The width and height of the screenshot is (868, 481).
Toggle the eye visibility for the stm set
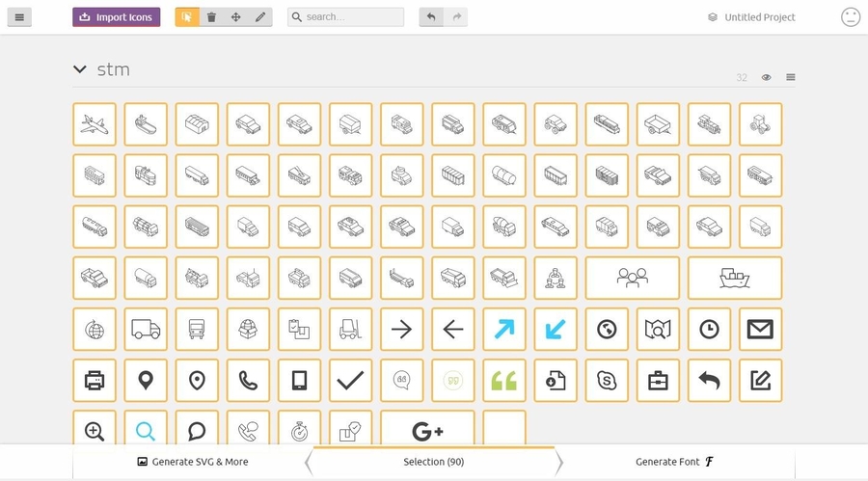767,77
